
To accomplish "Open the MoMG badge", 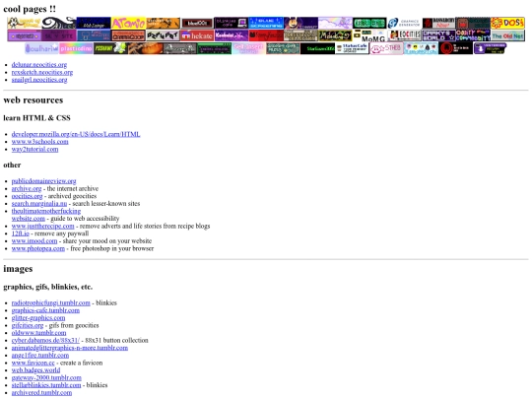I will [369, 35].
